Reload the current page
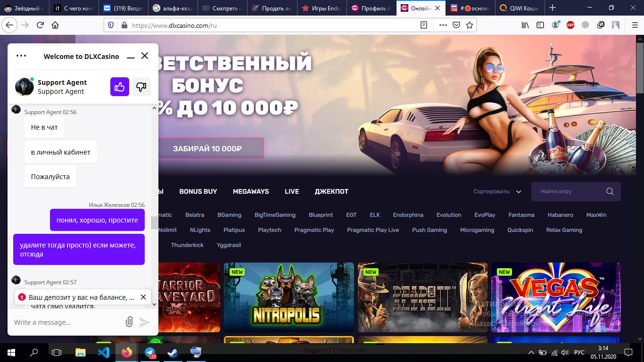 40,25
